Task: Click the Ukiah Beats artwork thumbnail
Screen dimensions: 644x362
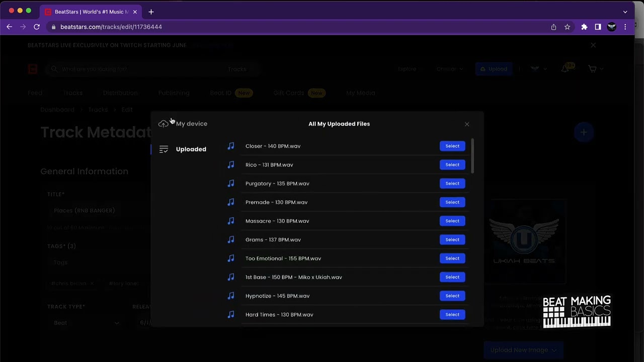Action: [x=524, y=241]
